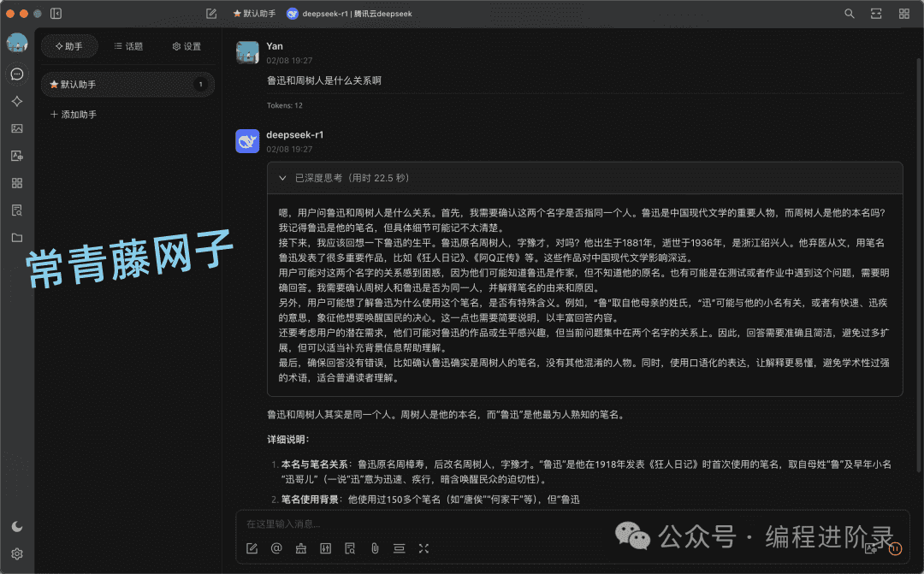Open the chat bubble icon in sidebar
The height and width of the screenshot is (574, 924).
pos(17,74)
